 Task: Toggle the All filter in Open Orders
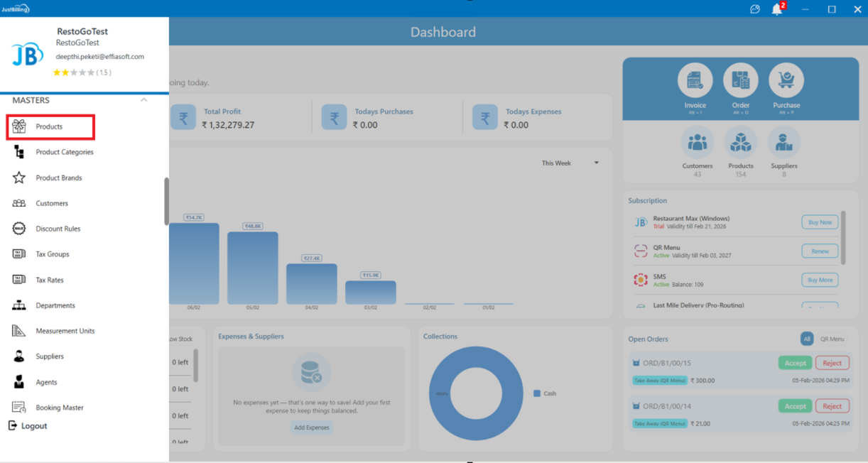click(x=806, y=339)
